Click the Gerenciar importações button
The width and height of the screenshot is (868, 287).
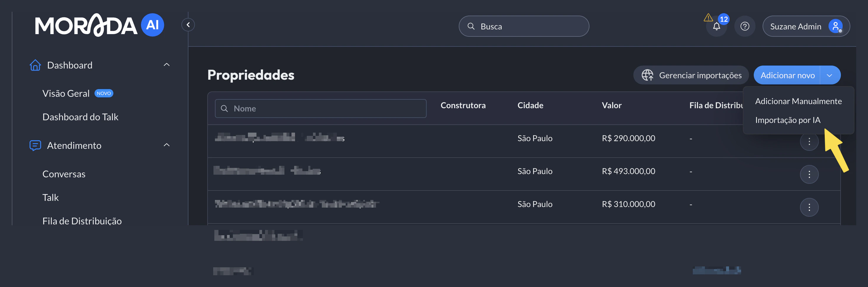pos(690,75)
